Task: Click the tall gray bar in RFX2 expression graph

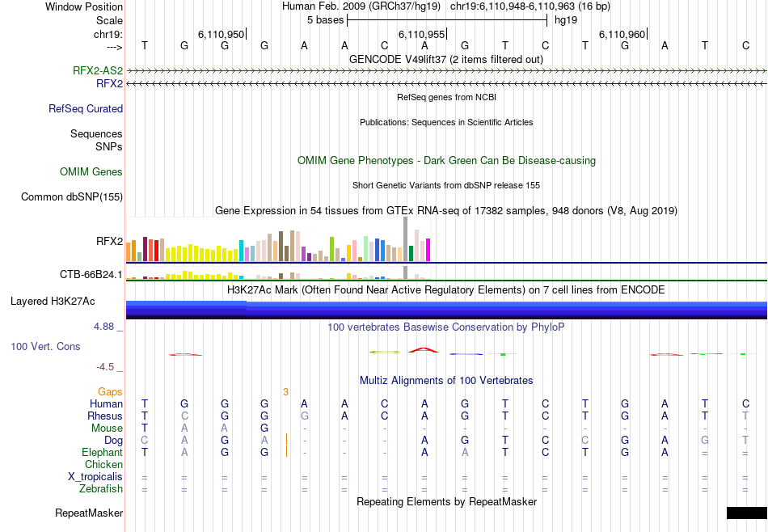Action: (406, 239)
